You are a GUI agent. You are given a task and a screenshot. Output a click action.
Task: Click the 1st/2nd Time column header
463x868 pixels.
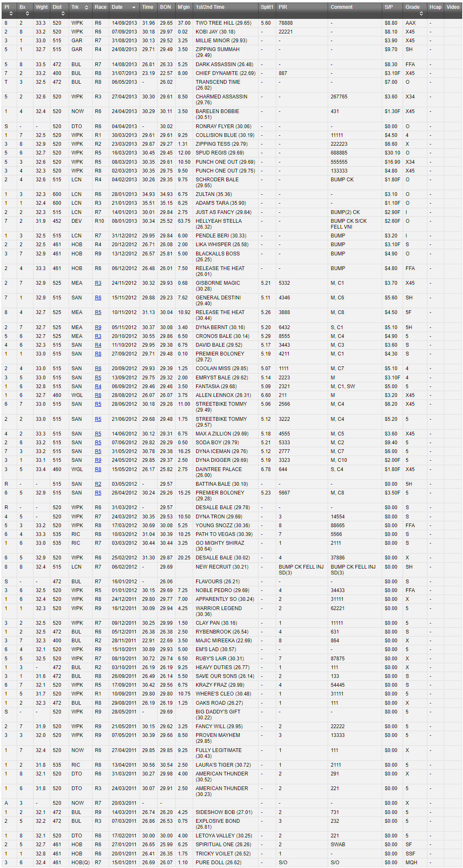coord(210,7)
